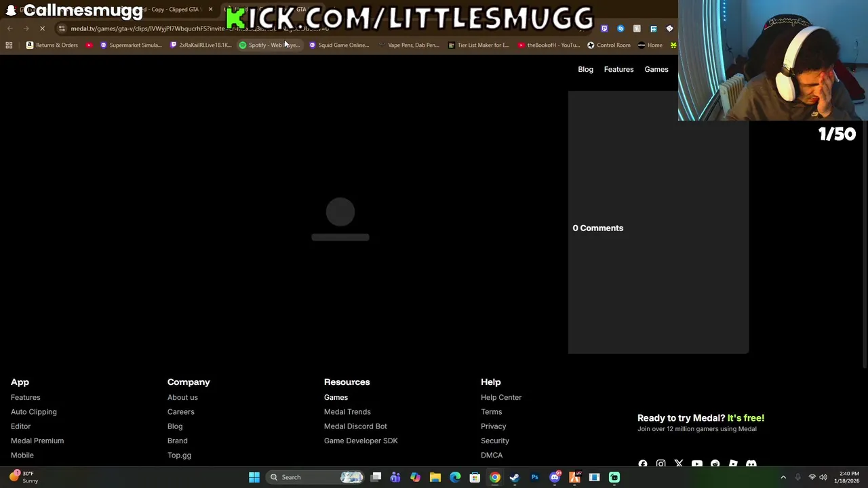The image size is (868, 488).
Task: Open Privacy footer link
Action: click(493, 426)
